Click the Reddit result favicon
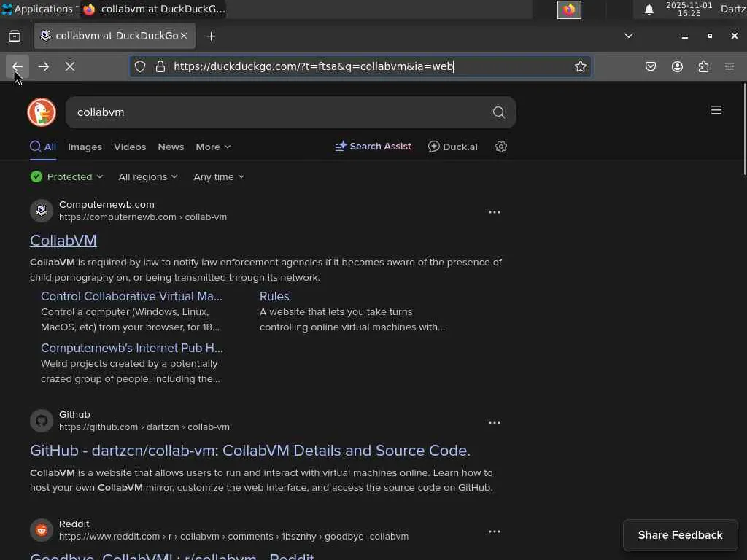 (x=42, y=530)
